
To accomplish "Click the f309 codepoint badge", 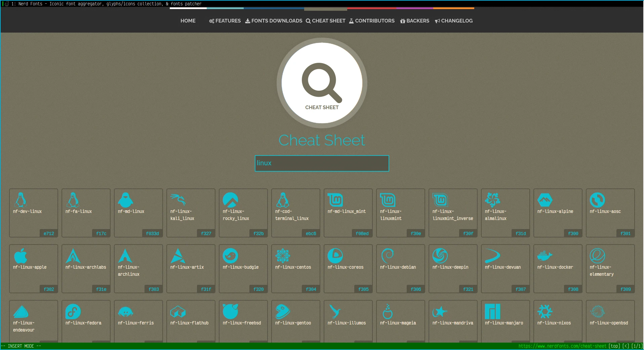I will pos(626,289).
